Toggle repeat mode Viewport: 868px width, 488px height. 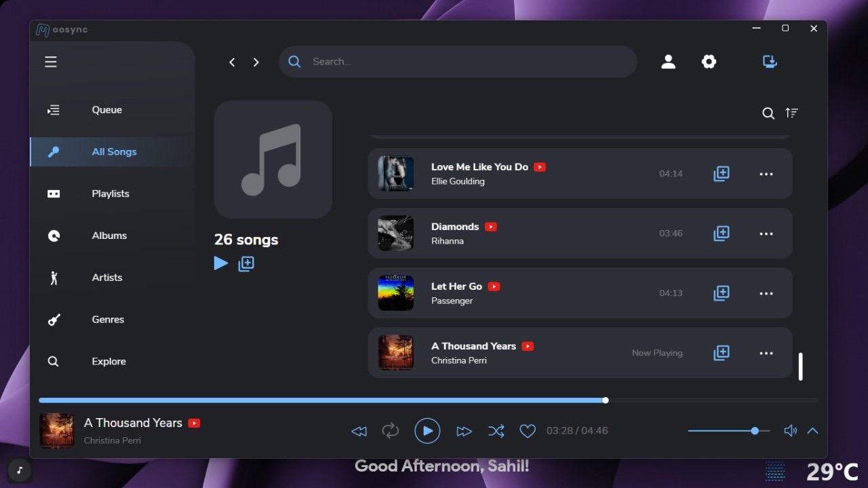tap(391, 430)
